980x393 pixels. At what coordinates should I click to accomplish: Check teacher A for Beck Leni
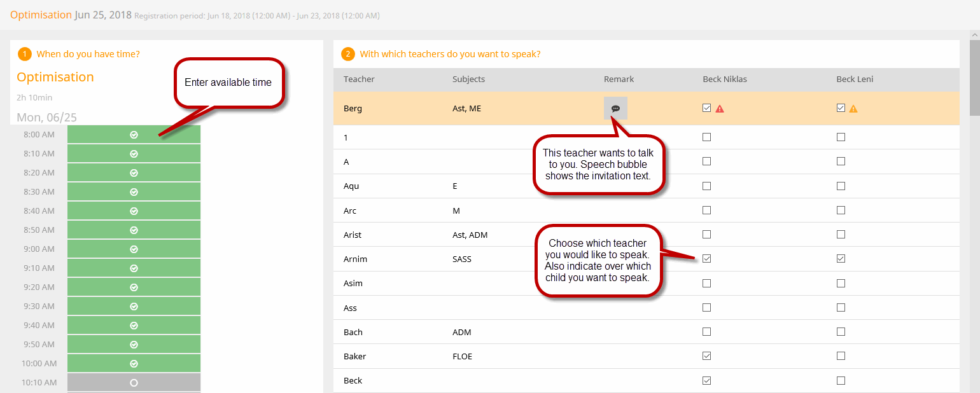pos(841,162)
